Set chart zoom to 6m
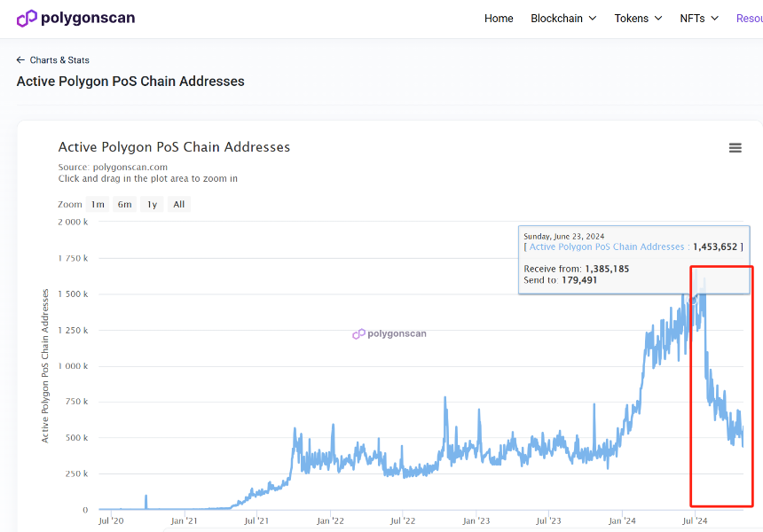Viewport: 763px width, 532px height. pos(124,204)
